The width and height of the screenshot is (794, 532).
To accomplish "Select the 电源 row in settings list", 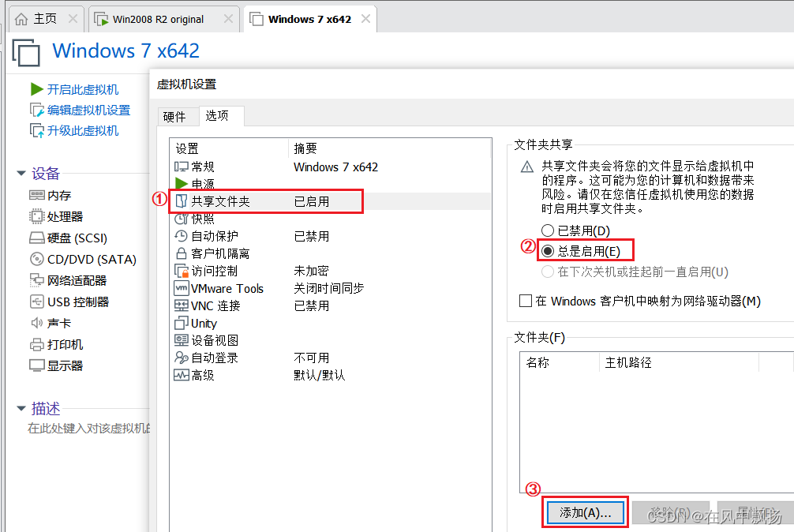I will 330,184.
